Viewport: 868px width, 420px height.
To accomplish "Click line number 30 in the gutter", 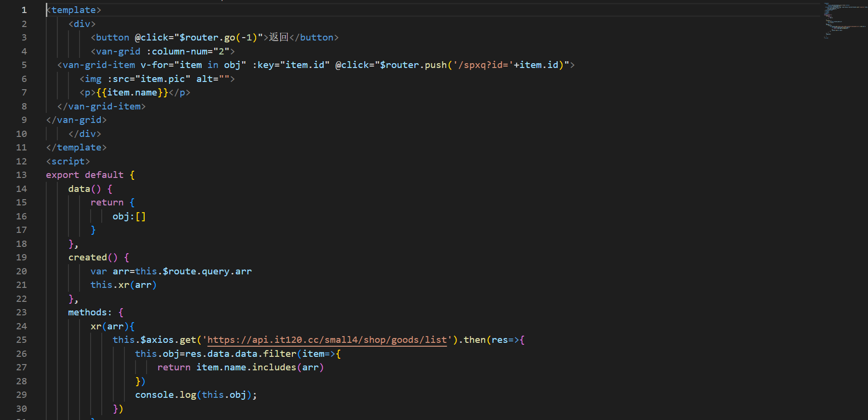I will [x=21, y=409].
